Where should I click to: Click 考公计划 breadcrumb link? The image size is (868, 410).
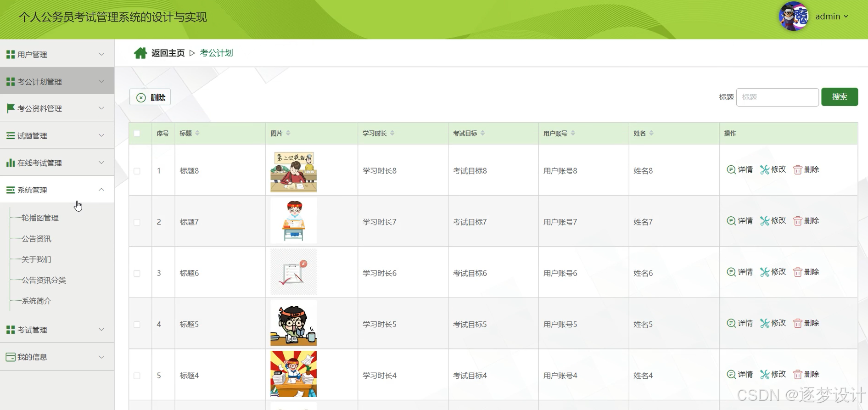(x=216, y=53)
